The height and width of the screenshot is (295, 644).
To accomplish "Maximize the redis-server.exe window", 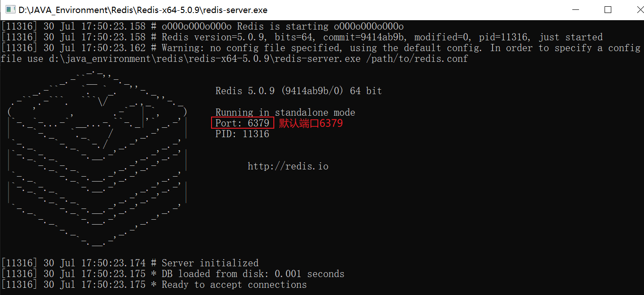I will tap(608, 9).
